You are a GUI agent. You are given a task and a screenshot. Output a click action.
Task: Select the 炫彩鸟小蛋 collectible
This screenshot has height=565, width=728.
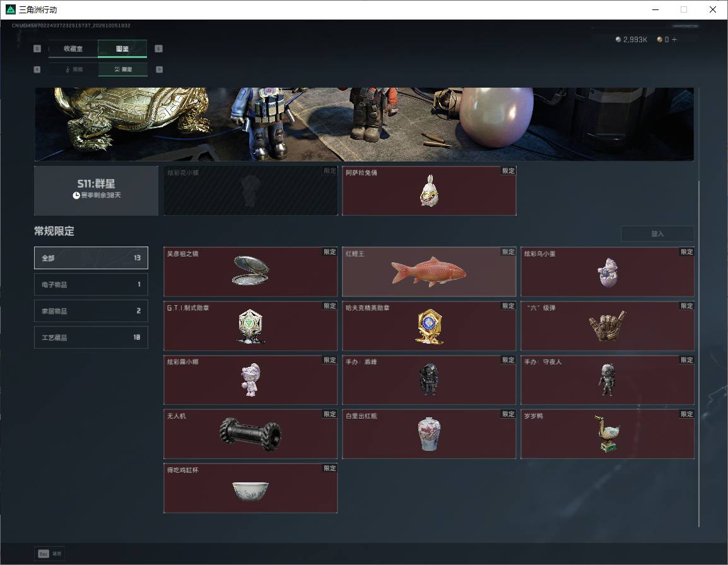click(608, 272)
